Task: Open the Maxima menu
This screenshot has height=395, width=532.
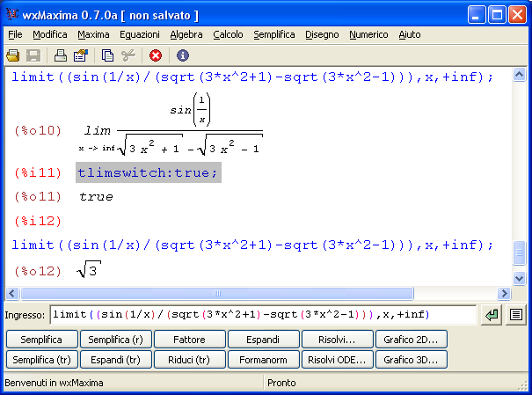Action: [x=93, y=34]
